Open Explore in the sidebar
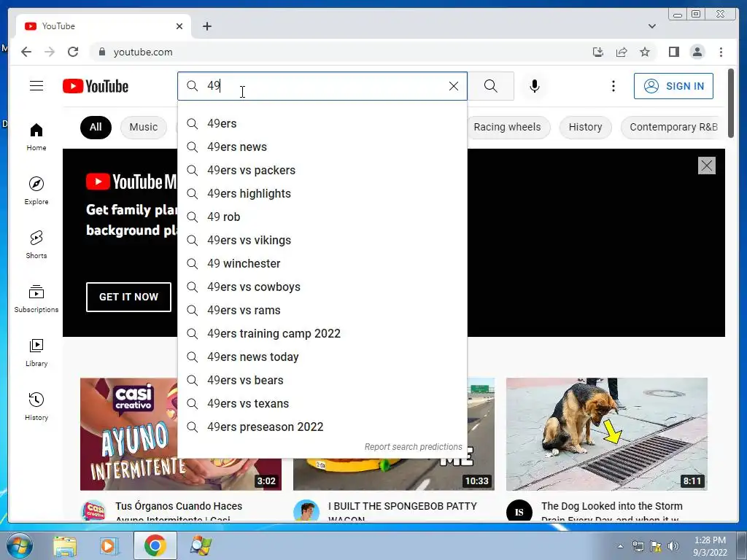Viewport: 747px width, 560px height. [x=36, y=190]
